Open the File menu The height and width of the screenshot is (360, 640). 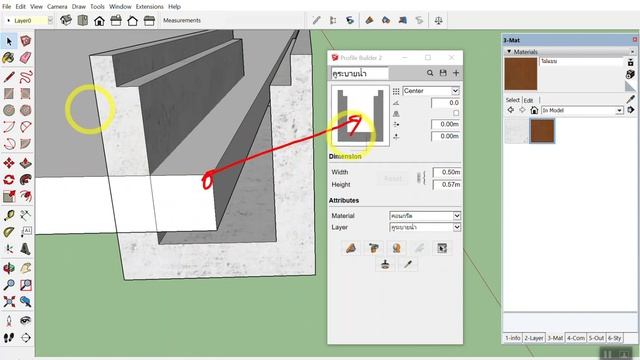tap(7, 7)
